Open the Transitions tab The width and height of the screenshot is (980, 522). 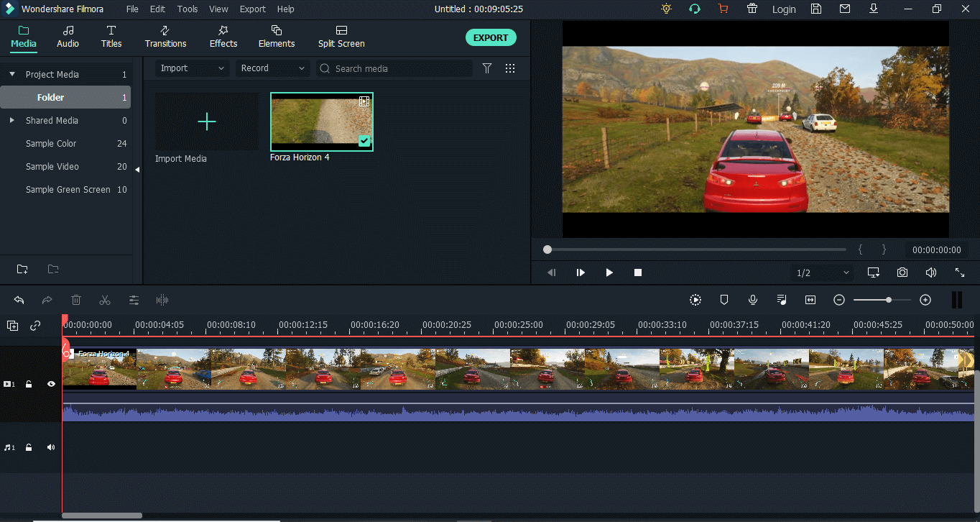coord(165,37)
